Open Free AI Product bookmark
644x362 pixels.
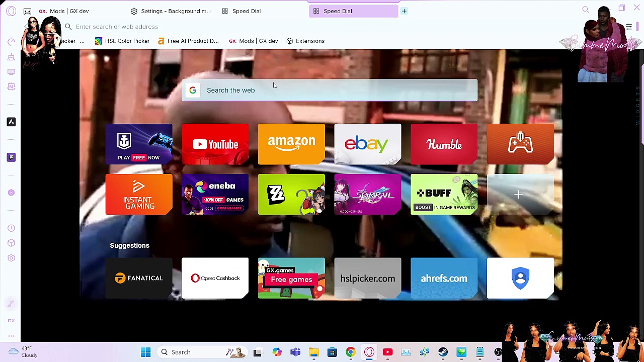188,41
